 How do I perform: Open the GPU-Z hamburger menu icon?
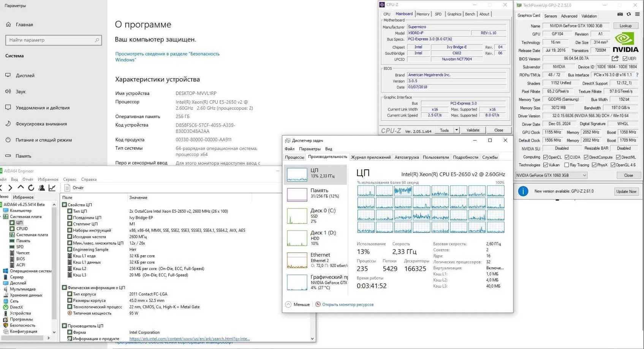coord(637,14)
